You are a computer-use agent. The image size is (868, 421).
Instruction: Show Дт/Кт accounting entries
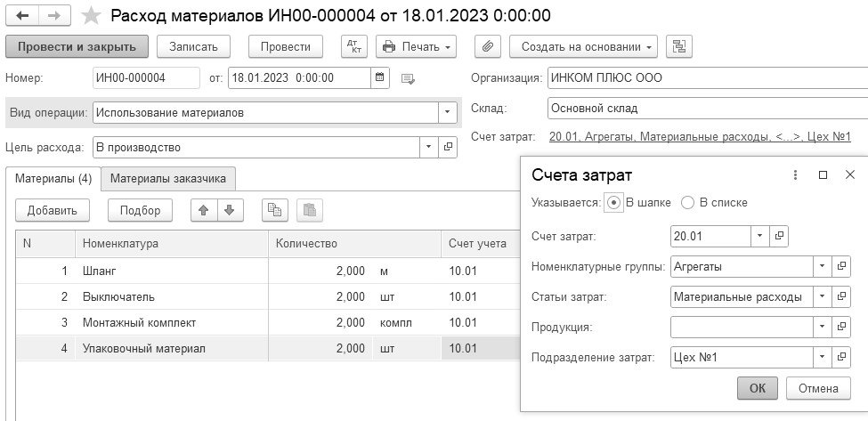353,47
